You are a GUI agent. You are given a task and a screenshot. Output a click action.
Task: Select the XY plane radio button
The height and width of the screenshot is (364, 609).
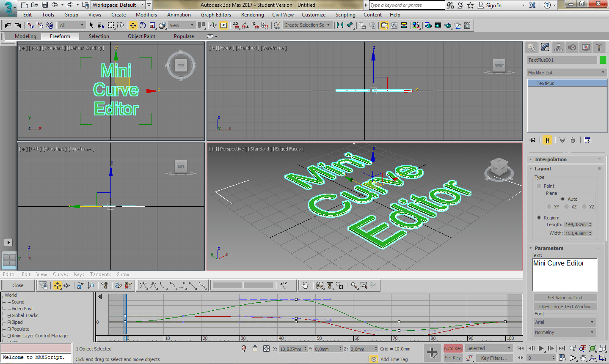549,207
